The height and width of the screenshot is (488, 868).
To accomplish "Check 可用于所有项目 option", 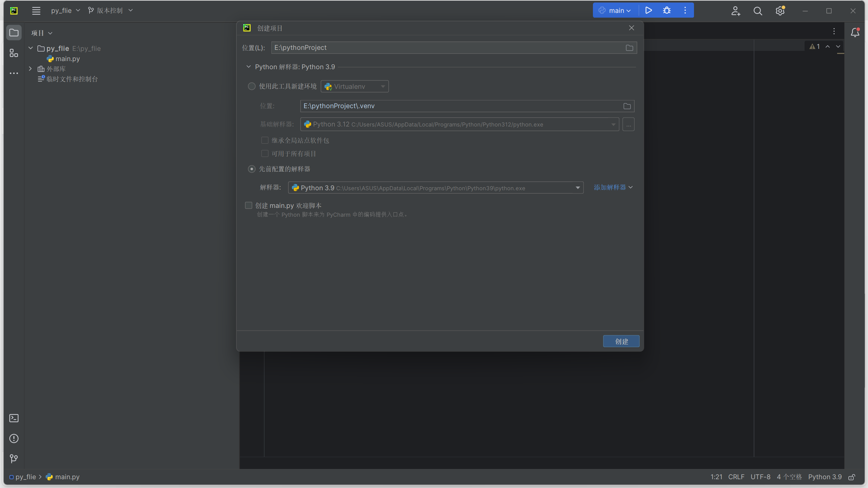I will 265,153.
